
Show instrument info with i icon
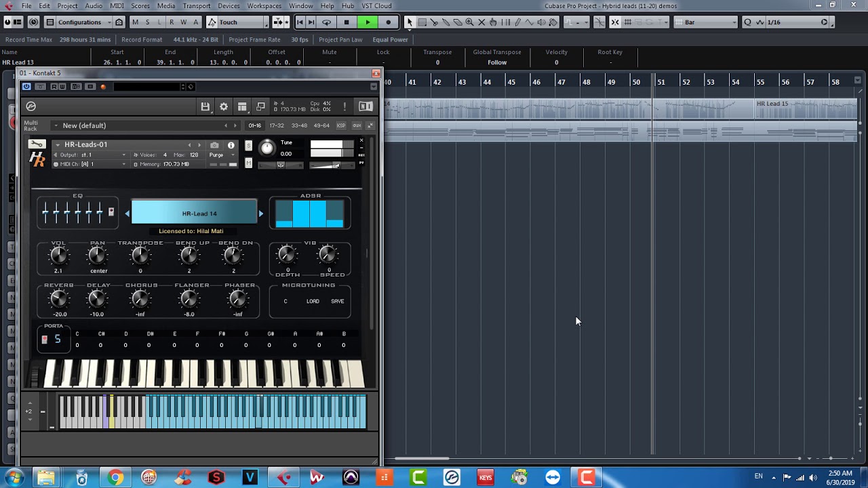tap(231, 145)
